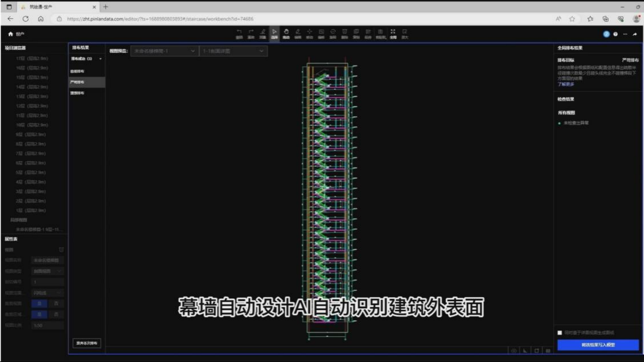Click the grid icon in the canvas bottom-right corner
The image size is (644, 362).
(548, 351)
